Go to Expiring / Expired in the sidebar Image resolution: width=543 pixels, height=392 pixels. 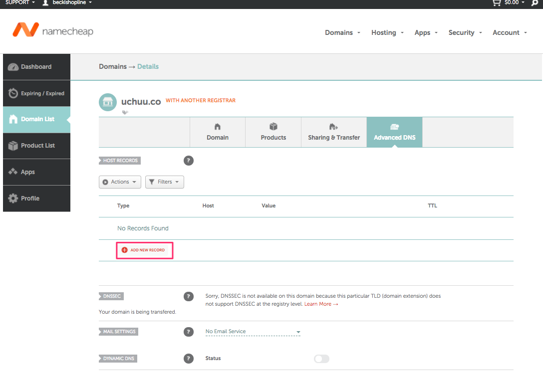click(x=37, y=93)
